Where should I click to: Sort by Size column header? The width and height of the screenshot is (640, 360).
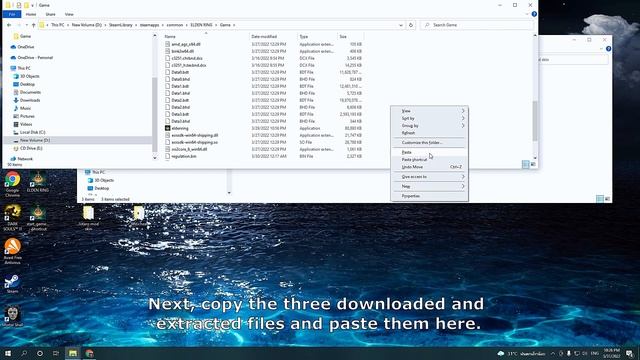pyautogui.click(x=350, y=36)
